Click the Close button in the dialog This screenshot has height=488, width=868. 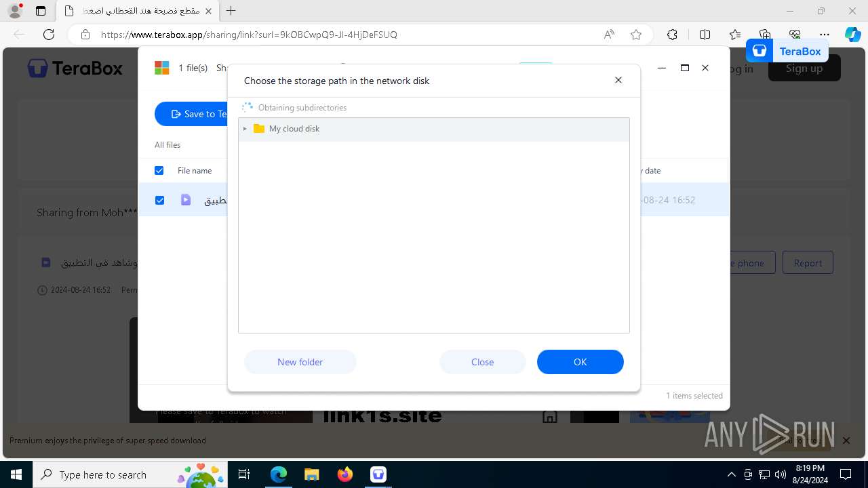click(x=482, y=362)
